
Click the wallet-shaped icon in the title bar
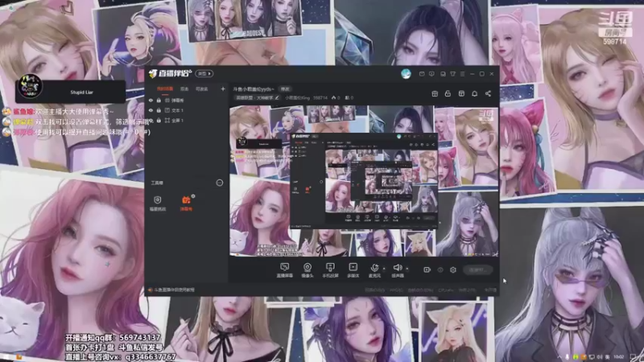pos(443,74)
